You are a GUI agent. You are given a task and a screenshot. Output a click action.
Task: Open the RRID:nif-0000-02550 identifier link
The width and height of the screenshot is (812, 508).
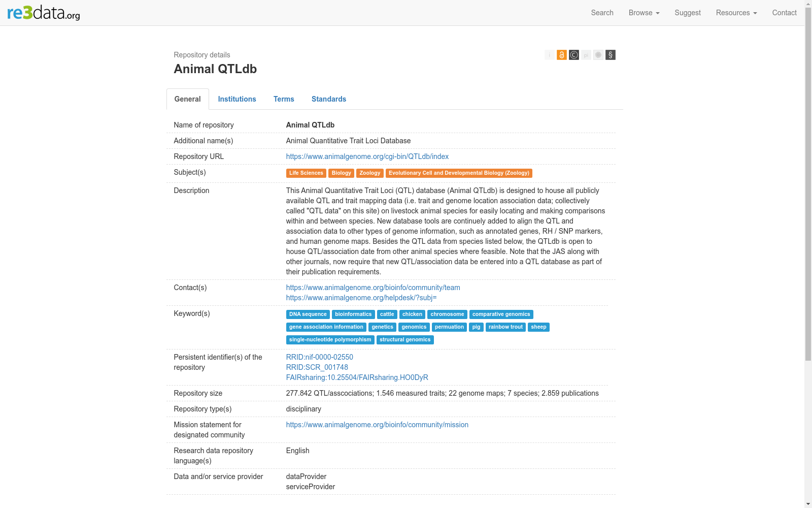click(320, 357)
